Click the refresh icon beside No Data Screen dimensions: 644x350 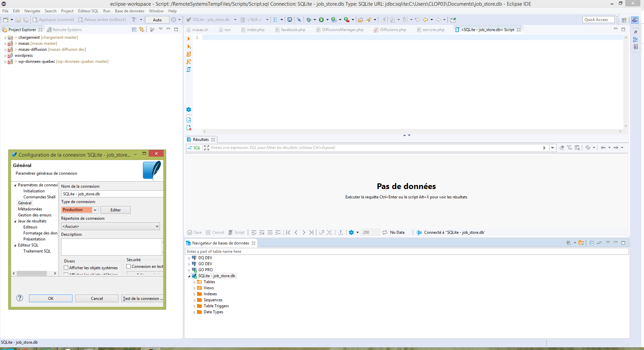point(385,232)
